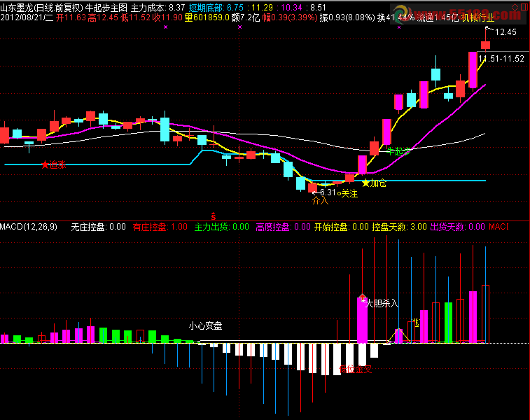Image resolution: width=530 pixels, height=420 pixels.
Task: Click the 出货天数: 0.00 readout
Action: [458, 227]
